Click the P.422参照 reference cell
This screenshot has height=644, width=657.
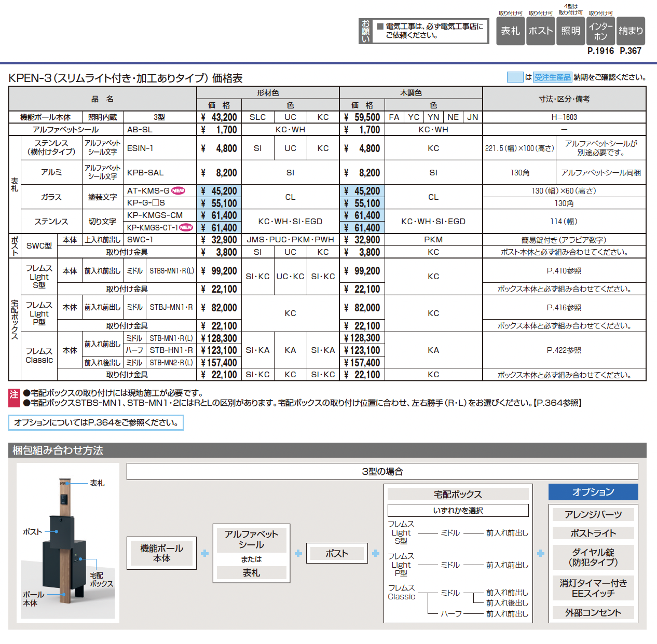point(564,350)
